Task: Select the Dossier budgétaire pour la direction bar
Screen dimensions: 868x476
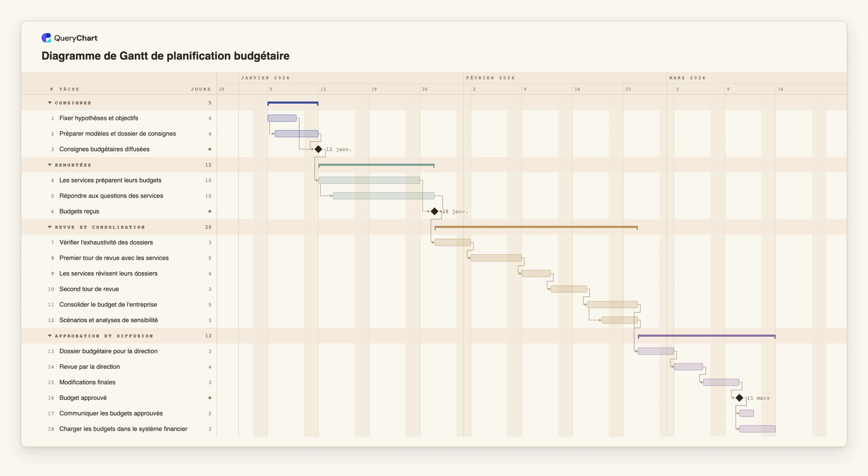Action: (656, 351)
